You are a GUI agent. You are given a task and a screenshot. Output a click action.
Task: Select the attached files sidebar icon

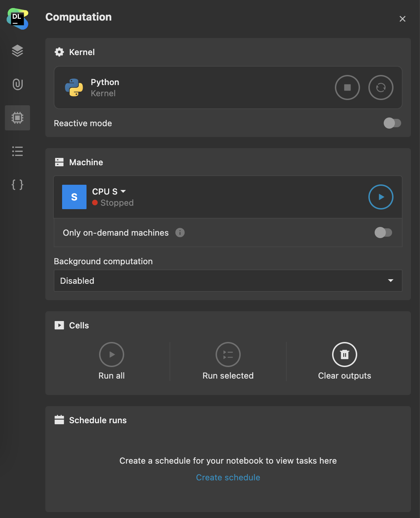point(17,84)
